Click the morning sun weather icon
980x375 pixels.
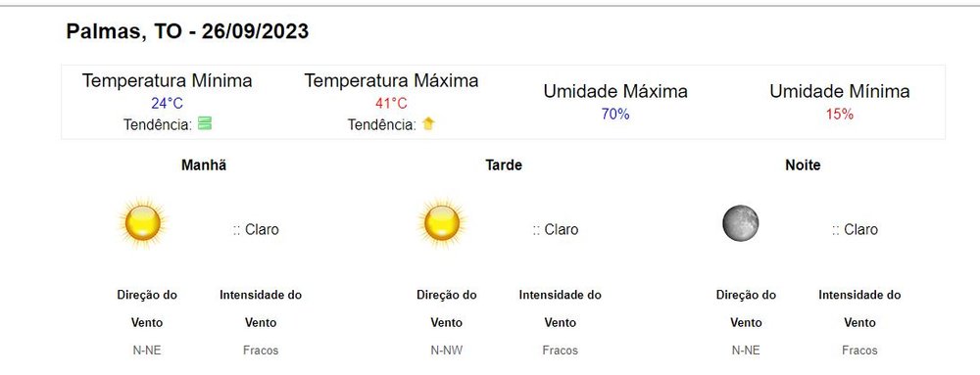(x=142, y=223)
